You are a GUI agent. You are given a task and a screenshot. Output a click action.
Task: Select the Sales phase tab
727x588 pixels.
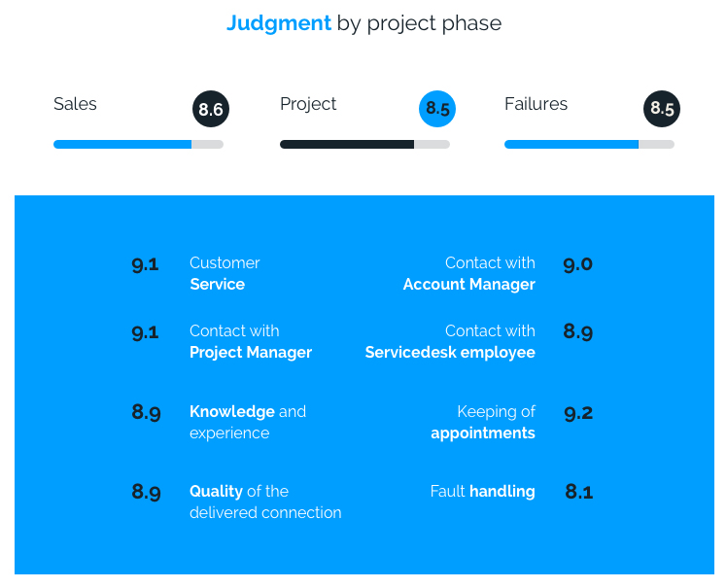click(75, 104)
